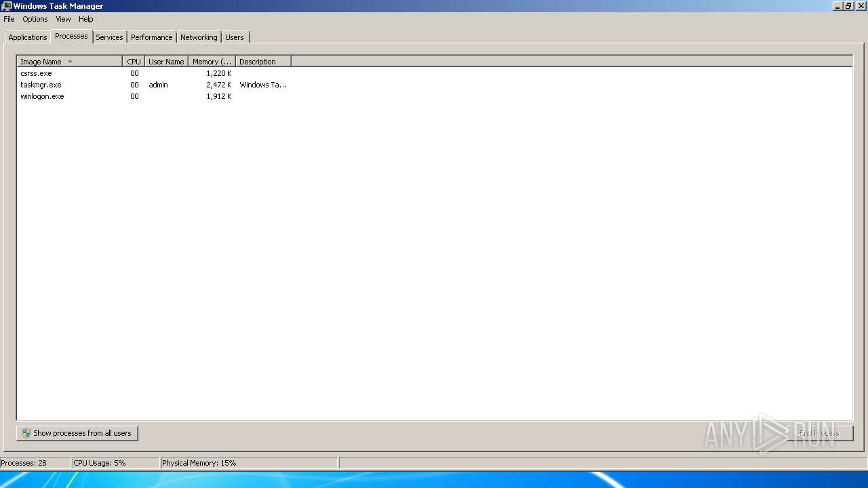
Task: Sort by the Memory column header
Action: click(x=212, y=62)
